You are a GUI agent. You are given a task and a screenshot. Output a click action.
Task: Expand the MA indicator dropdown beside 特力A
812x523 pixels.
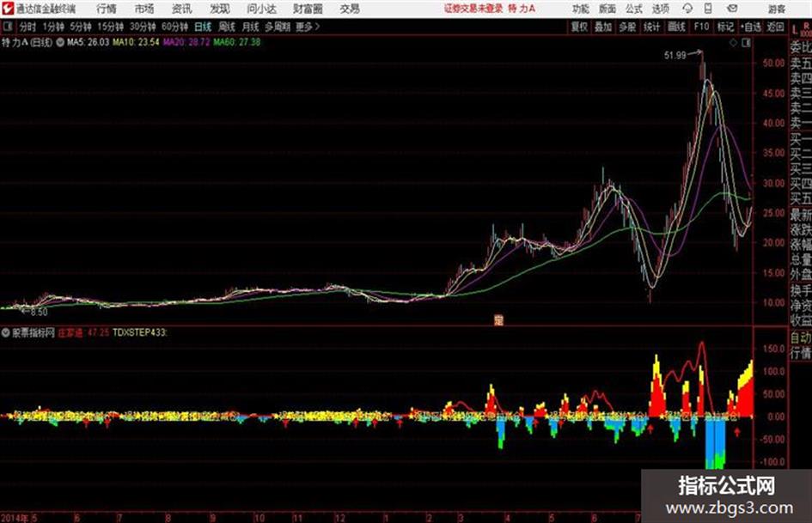[60, 42]
